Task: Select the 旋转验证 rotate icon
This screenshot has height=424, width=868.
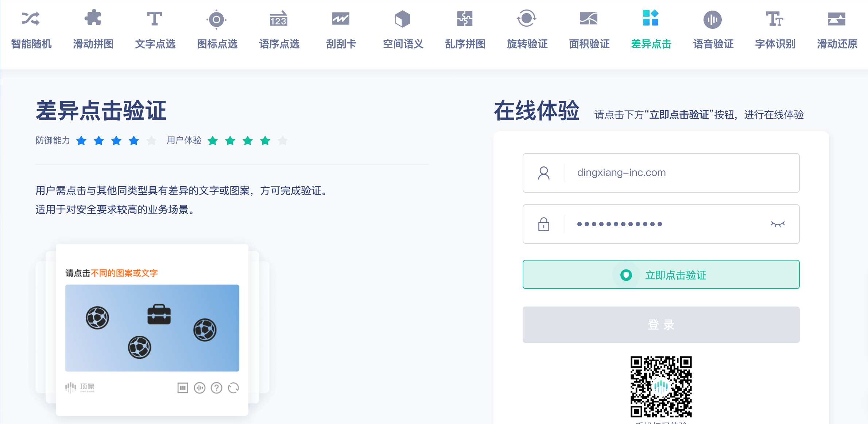Action: click(x=527, y=18)
